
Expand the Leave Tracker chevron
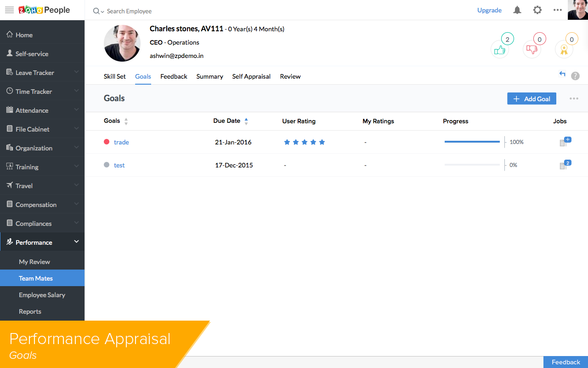point(76,72)
